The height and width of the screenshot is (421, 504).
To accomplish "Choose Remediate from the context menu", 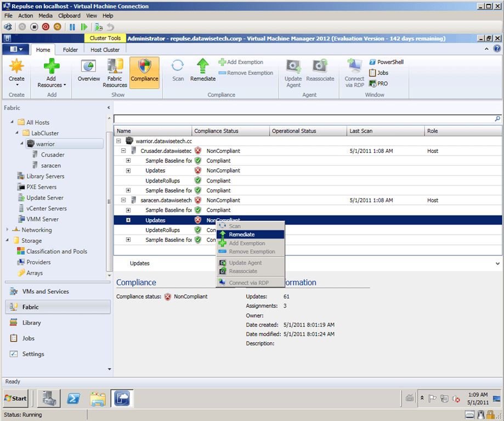I will pos(250,235).
